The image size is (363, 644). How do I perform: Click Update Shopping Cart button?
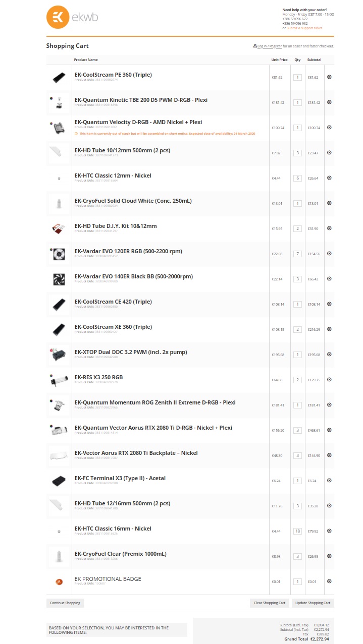[x=313, y=603]
